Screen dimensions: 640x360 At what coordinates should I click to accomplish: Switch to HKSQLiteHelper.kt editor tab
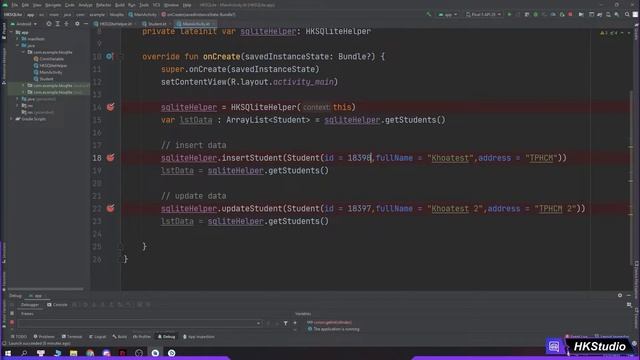[116, 24]
